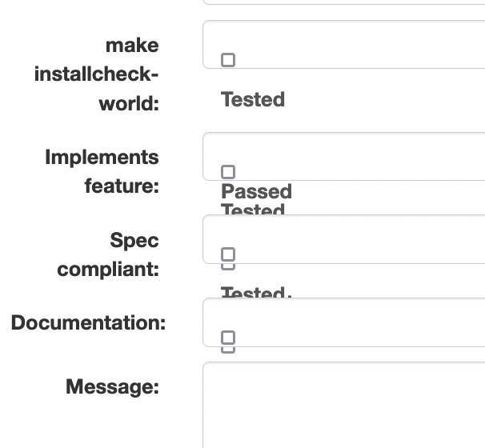The width and height of the screenshot is (485, 448).
Task: Check the Spec compliant checkbox
Action: [x=228, y=255]
